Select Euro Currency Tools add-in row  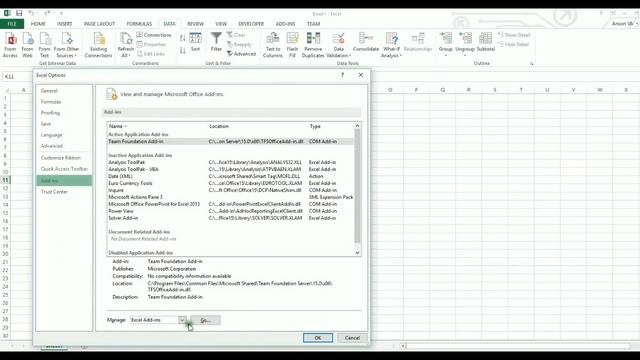point(231,183)
